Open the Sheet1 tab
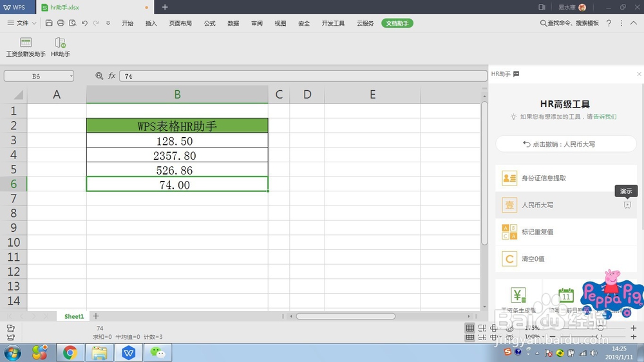The height and width of the screenshot is (362, 644). (x=74, y=316)
